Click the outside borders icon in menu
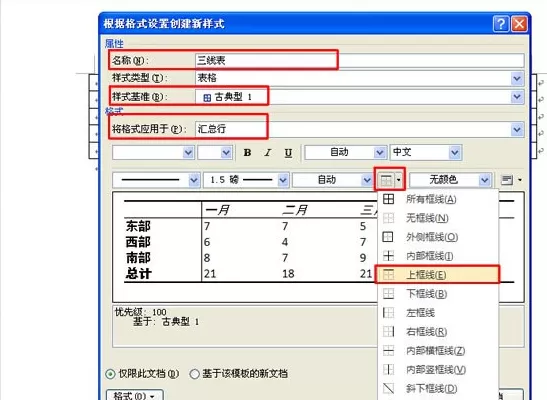The width and height of the screenshot is (547, 400). [x=388, y=237]
